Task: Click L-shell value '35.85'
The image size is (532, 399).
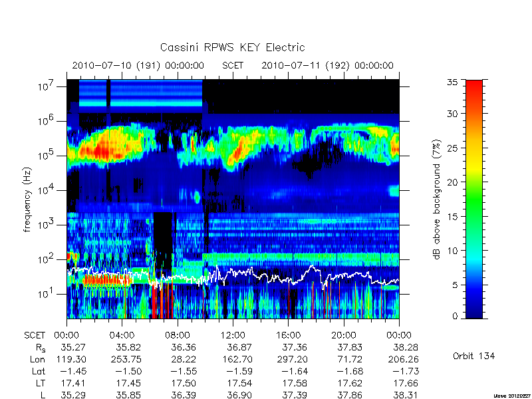Action: [x=128, y=395]
